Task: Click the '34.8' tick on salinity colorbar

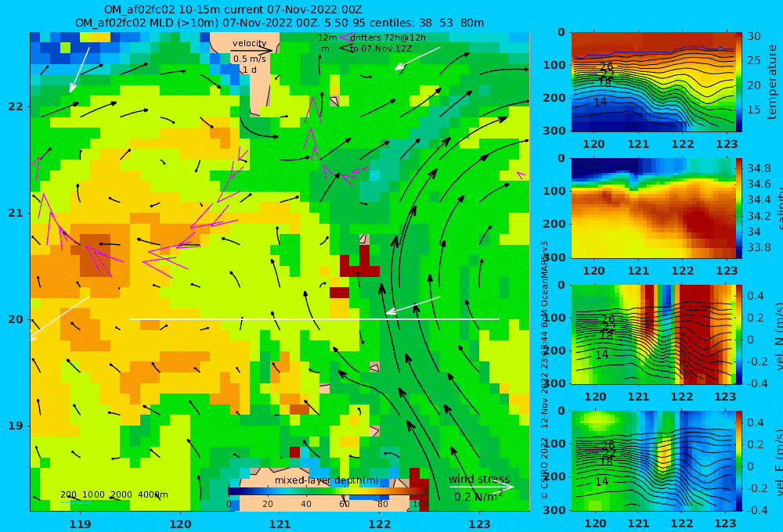Action: click(x=759, y=168)
